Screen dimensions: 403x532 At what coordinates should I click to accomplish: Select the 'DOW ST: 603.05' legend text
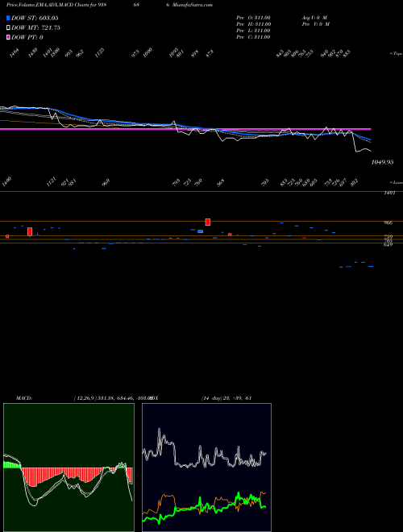coord(35,18)
